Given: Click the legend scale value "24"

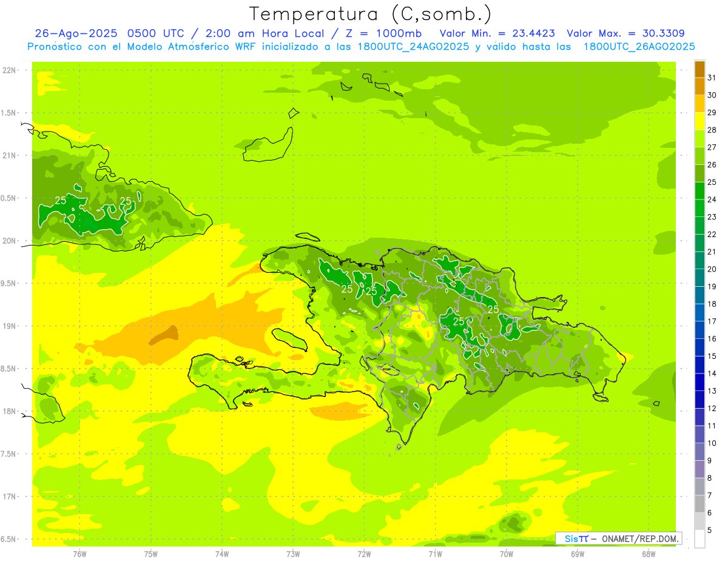Looking at the screenshot, I should (712, 199).
